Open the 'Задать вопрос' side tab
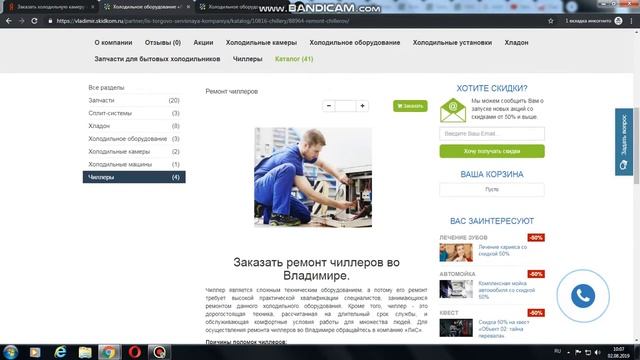The image size is (640, 360). pos(624,142)
